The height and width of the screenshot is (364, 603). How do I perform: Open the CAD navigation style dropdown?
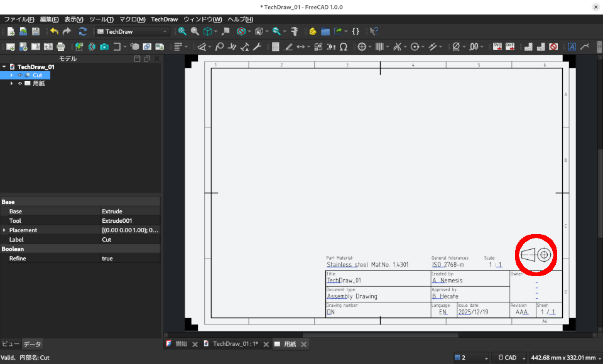click(x=509, y=357)
